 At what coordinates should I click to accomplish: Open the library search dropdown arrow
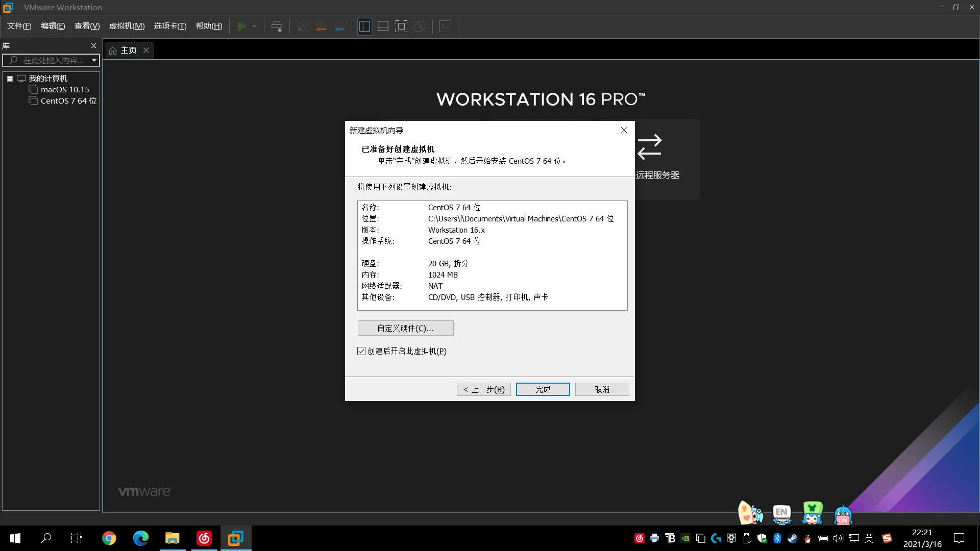click(x=94, y=60)
